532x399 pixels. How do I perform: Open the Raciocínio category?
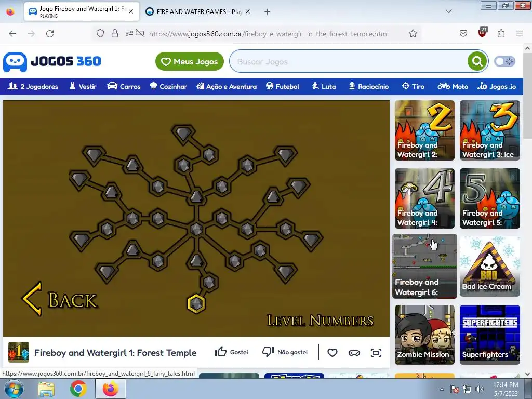point(368,87)
